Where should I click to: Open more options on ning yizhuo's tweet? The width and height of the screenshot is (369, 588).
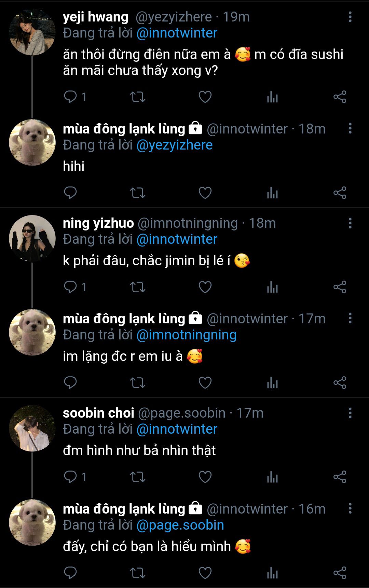click(350, 223)
